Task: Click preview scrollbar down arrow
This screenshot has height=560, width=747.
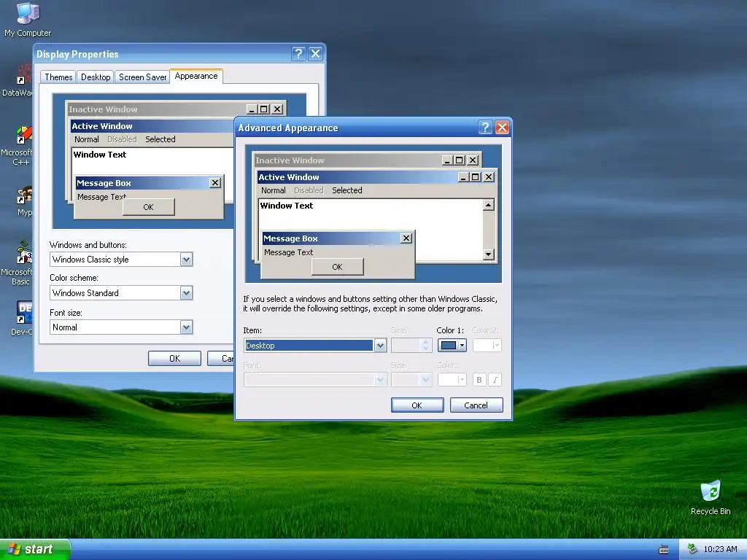Action: click(x=488, y=254)
